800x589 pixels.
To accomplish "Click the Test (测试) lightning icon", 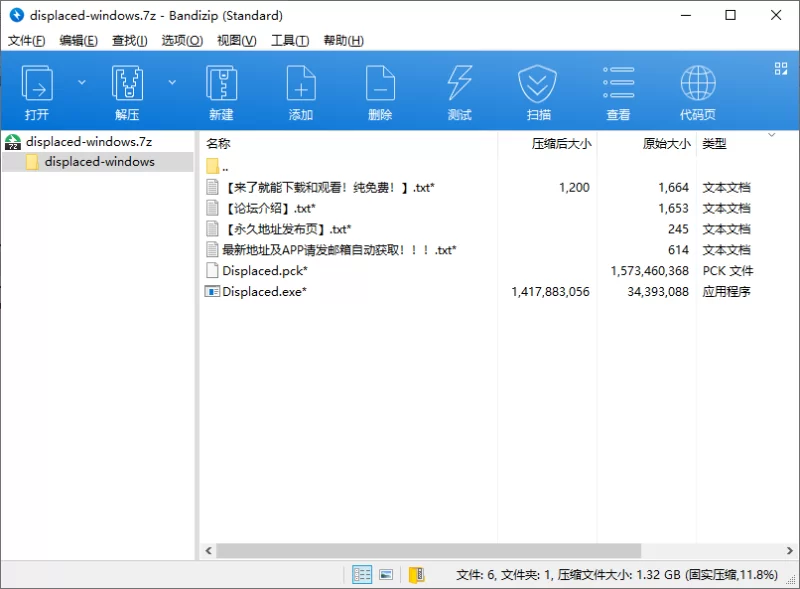I will pyautogui.click(x=460, y=83).
